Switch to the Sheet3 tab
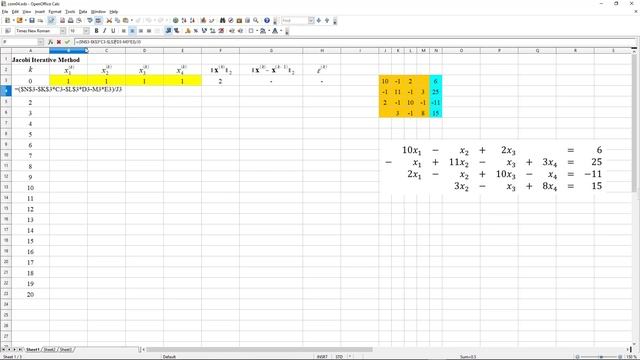The image size is (640, 360). 66,350
